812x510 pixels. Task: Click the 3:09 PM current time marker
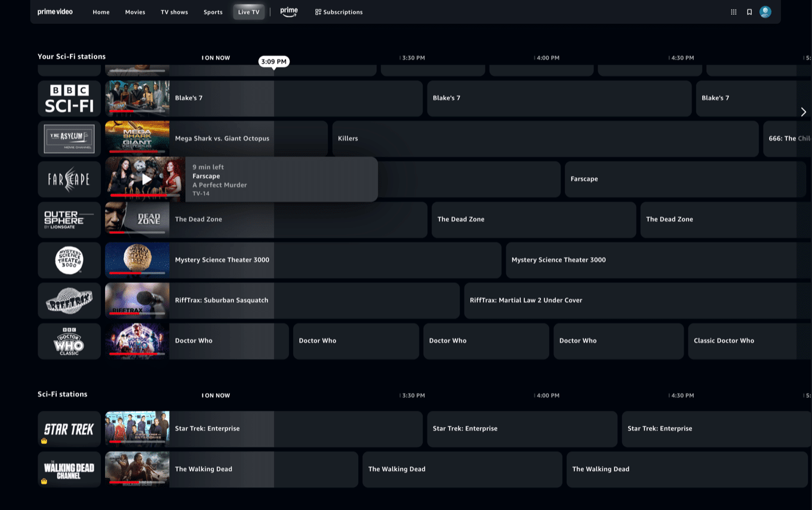[x=274, y=61]
